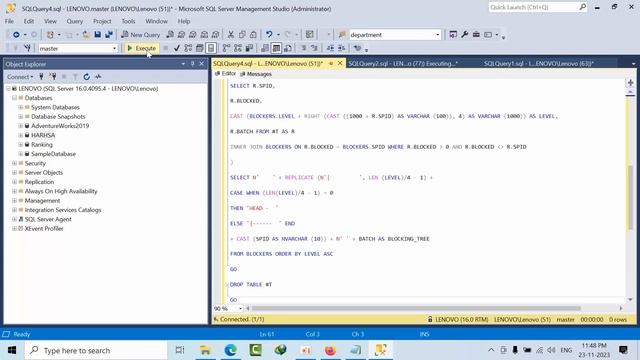This screenshot has height=360, width=640.
Task: Click the horizontal scrollbar in editor
Action: point(416,309)
